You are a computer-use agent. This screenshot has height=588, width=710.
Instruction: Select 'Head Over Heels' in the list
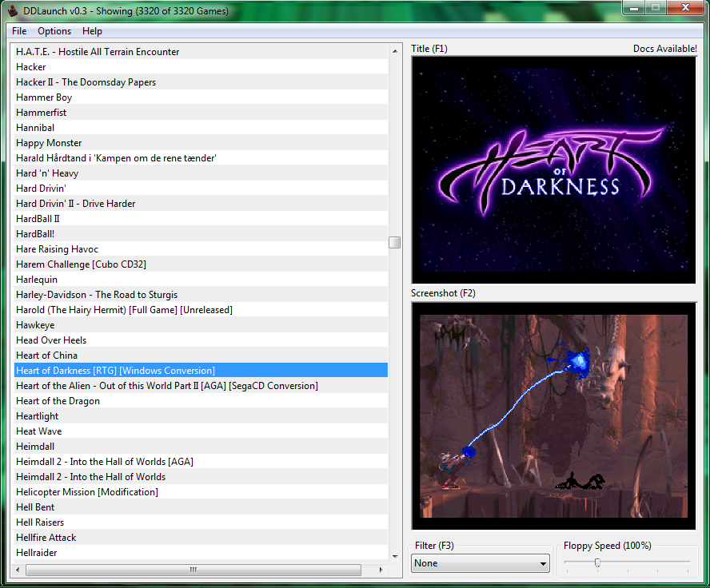[201, 340]
